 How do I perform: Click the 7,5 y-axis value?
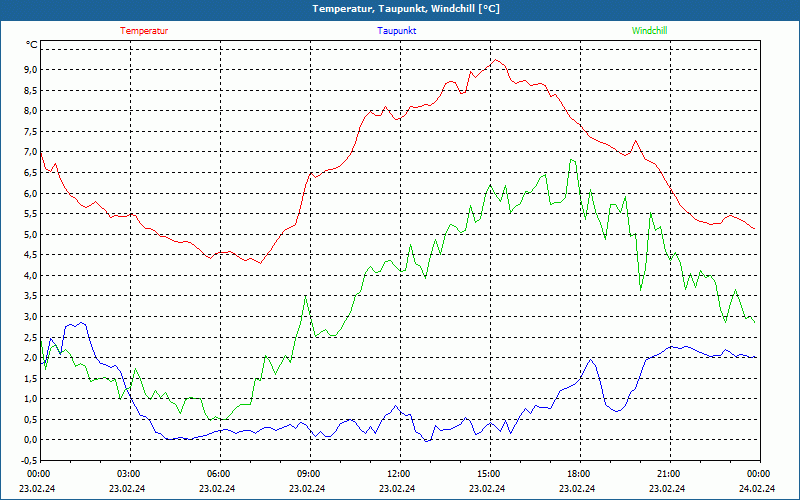pyautogui.click(x=32, y=131)
